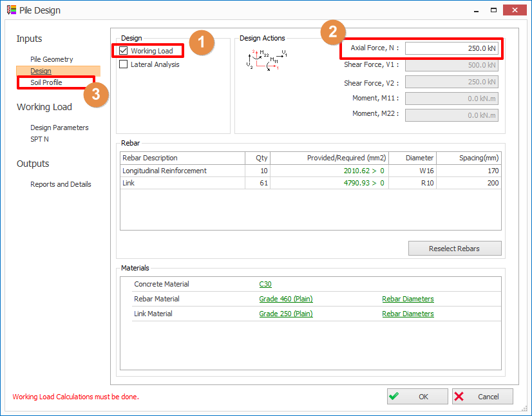Click Grade 460 (Plain) rebar material link
Viewport: 532px width, 416px height.
[285, 299]
